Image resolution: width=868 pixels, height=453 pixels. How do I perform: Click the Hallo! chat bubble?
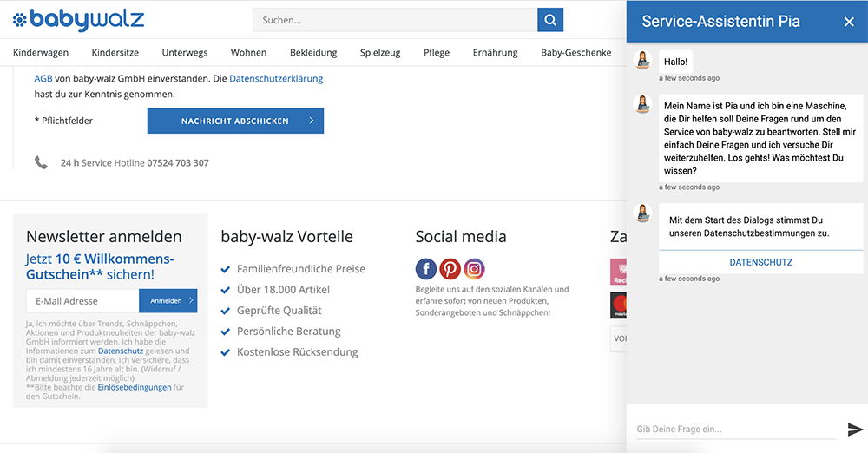676,62
